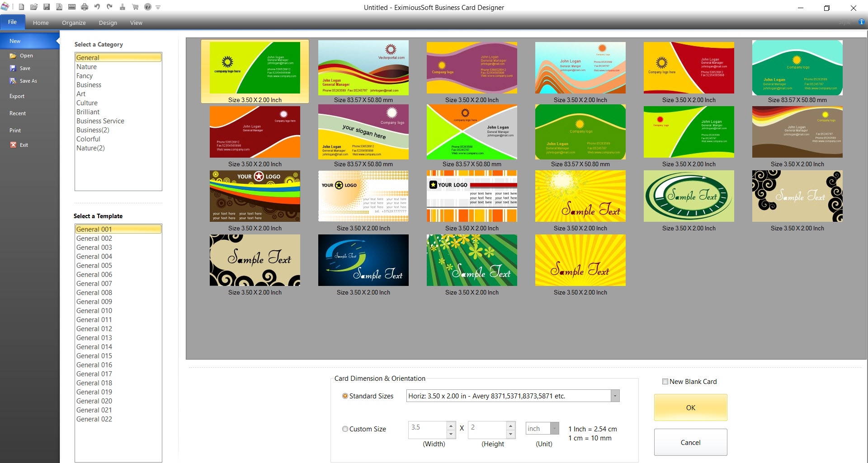The height and width of the screenshot is (463, 868).
Task: Open the inch unit dropdown
Action: click(x=554, y=428)
